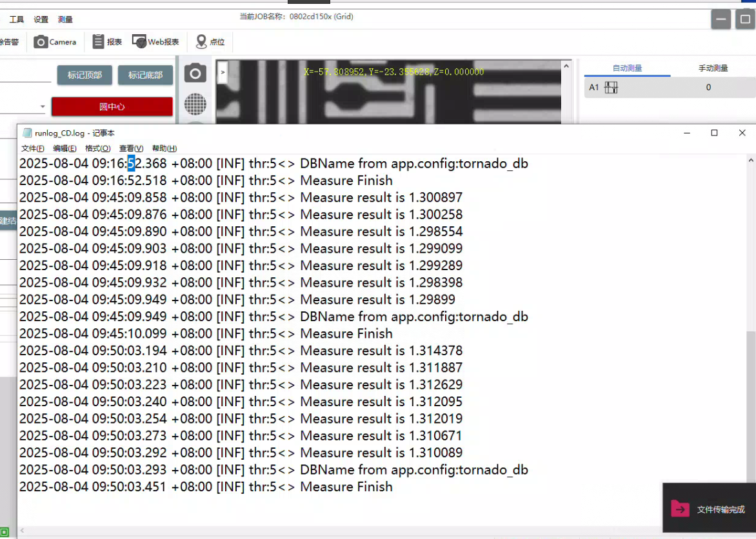Open the 测量 menu
Viewport: 756px width, 539px height.
point(65,20)
